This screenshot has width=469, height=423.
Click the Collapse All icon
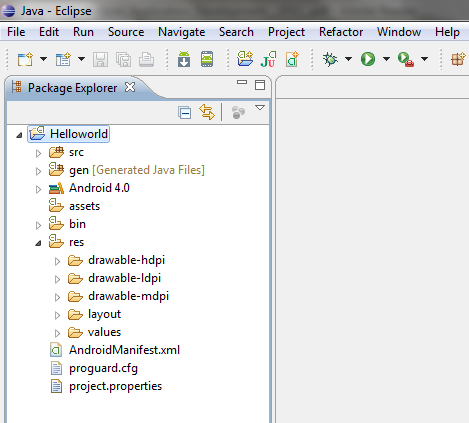point(184,113)
